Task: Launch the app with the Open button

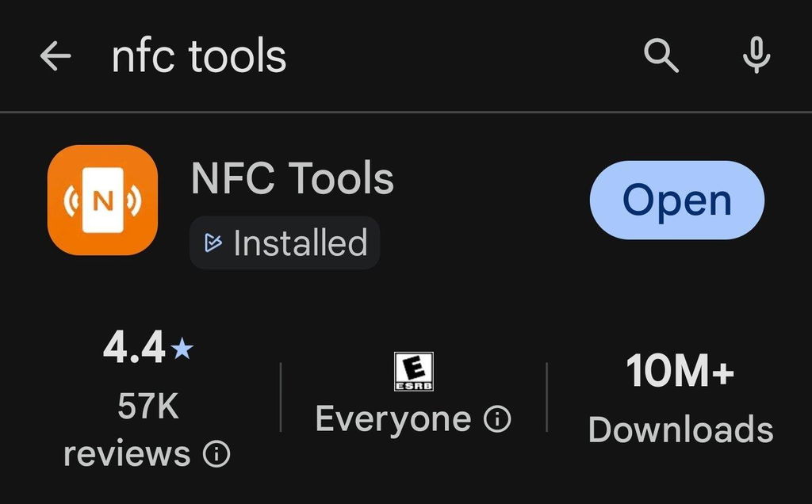Action: pyautogui.click(x=677, y=200)
